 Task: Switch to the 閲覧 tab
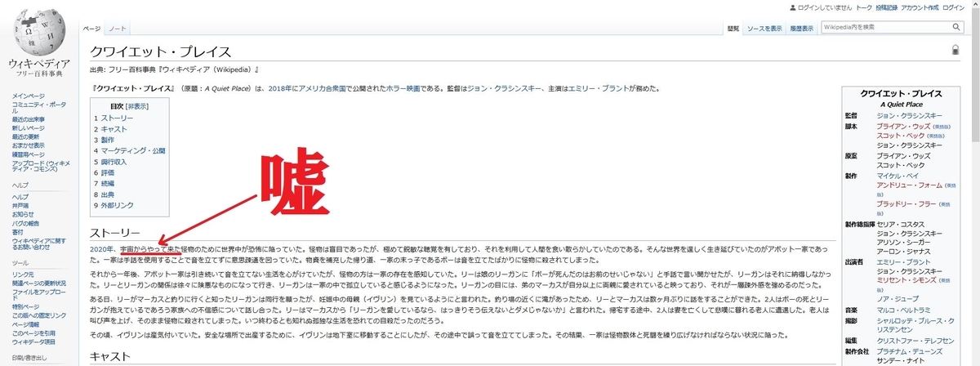pyautogui.click(x=733, y=29)
